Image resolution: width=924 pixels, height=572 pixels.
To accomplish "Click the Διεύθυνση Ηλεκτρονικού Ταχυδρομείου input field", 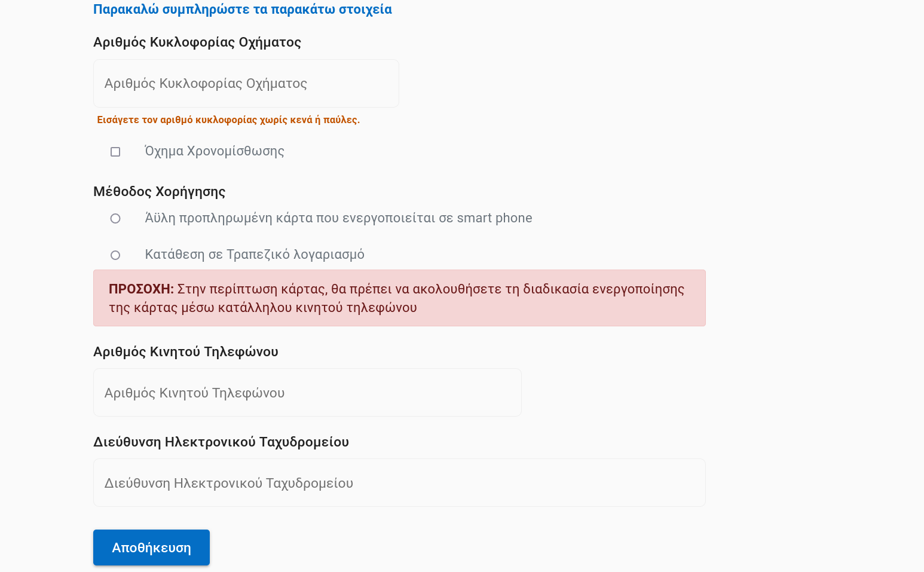I will point(399,483).
